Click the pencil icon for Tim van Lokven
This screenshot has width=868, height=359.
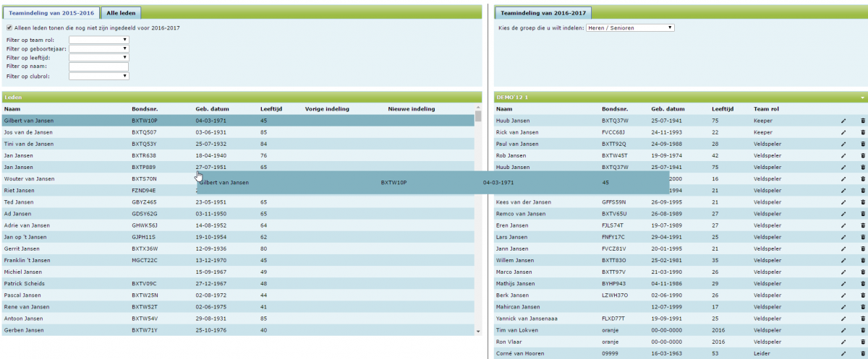point(843,330)
